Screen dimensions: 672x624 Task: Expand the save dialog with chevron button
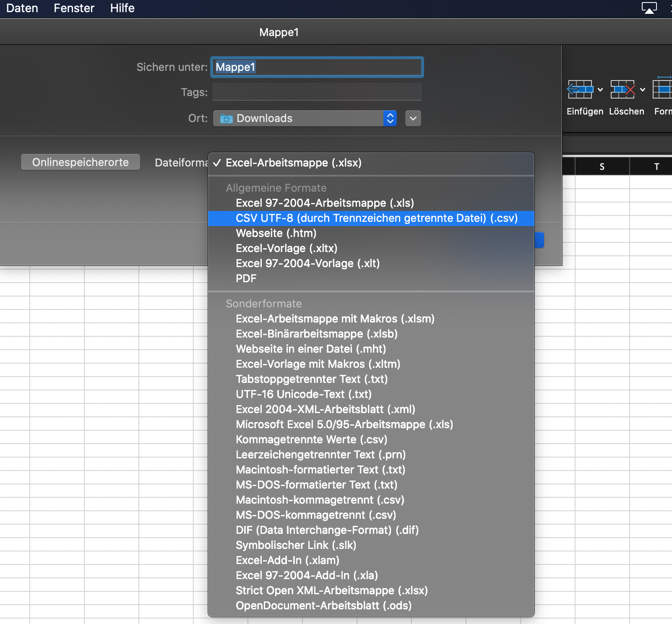[413, 118]
